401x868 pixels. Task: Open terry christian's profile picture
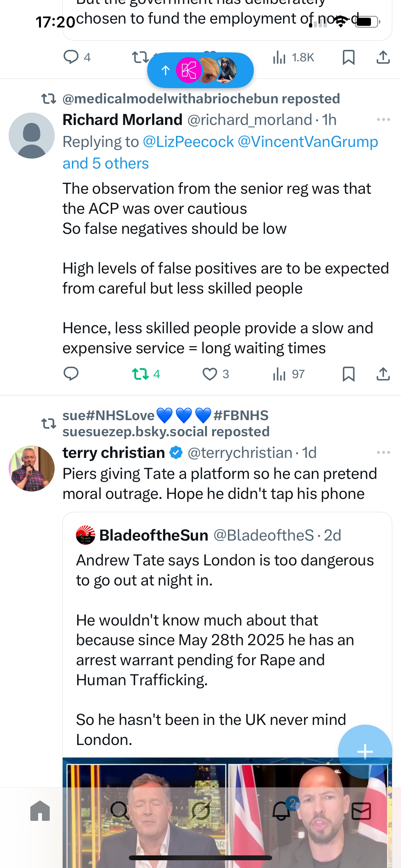click(32, 468)
